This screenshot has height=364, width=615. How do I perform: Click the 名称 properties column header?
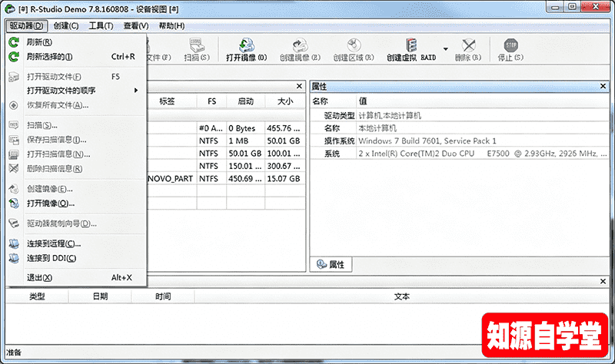334,101
